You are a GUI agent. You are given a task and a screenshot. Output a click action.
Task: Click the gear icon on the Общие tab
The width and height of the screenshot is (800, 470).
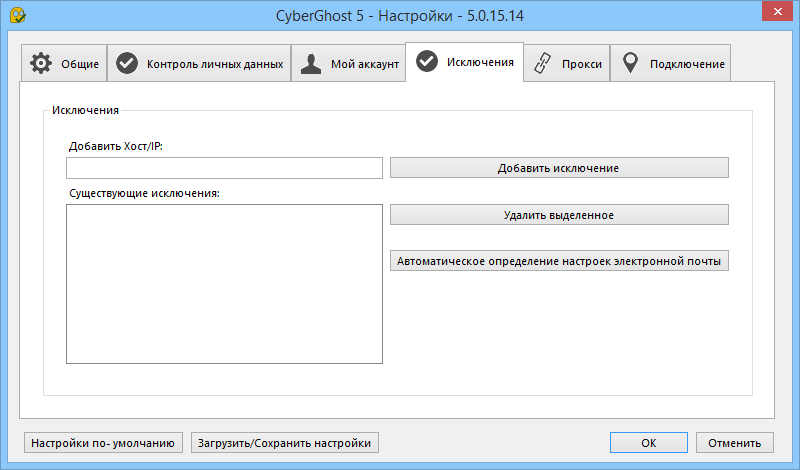tap(40, 64)
